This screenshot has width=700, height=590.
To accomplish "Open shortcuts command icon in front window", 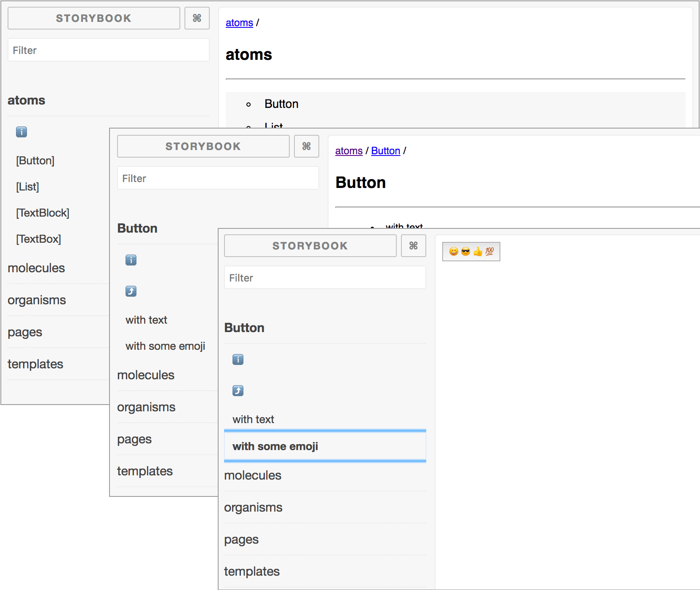I will 414,246.
